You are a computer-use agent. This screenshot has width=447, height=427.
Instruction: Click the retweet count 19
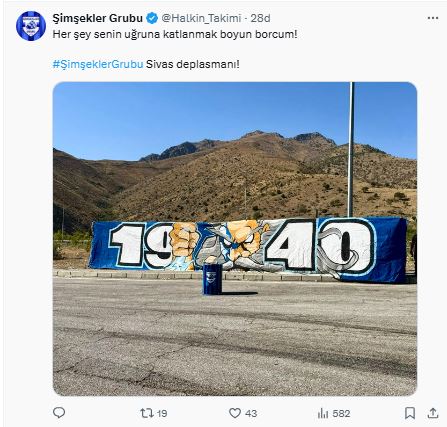[x=162, y=414]
